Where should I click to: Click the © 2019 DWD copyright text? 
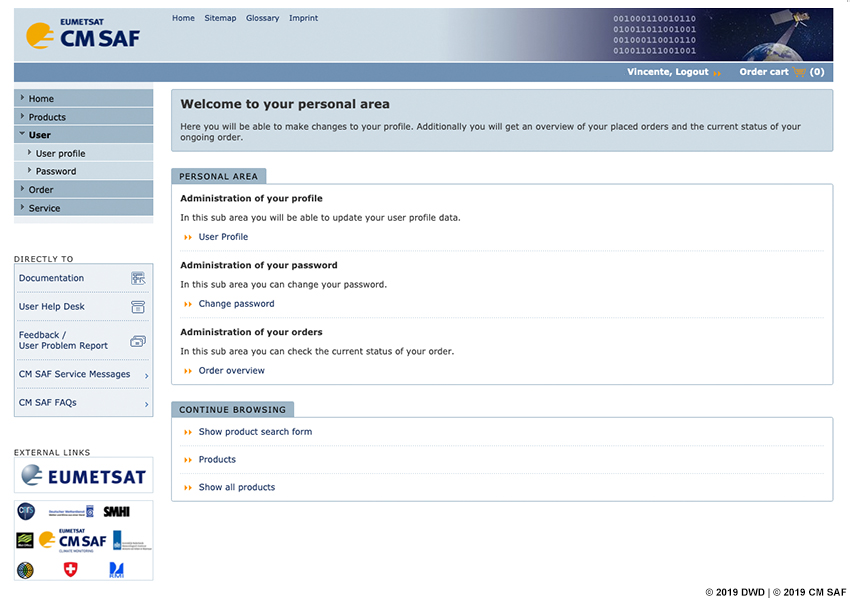(735, 592)
